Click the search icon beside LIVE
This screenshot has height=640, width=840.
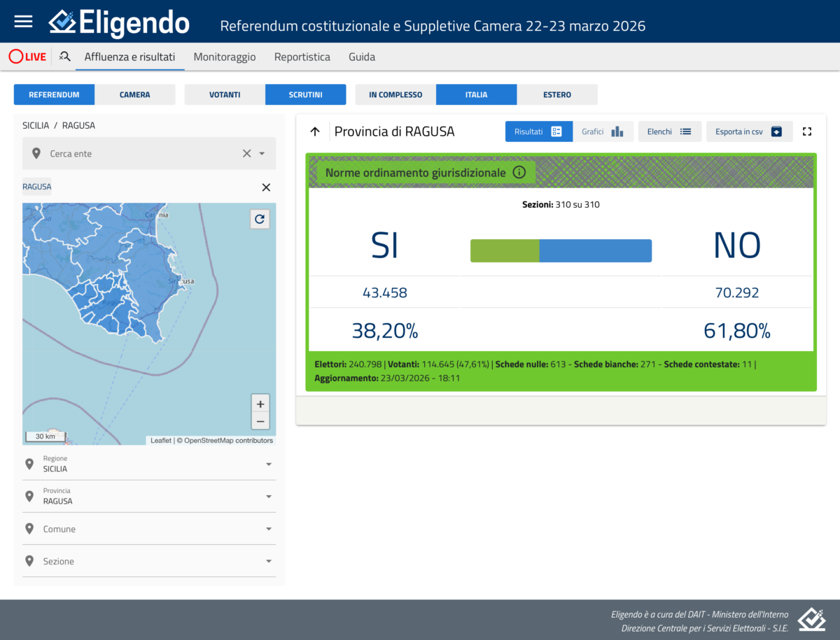tap(65, 57)
